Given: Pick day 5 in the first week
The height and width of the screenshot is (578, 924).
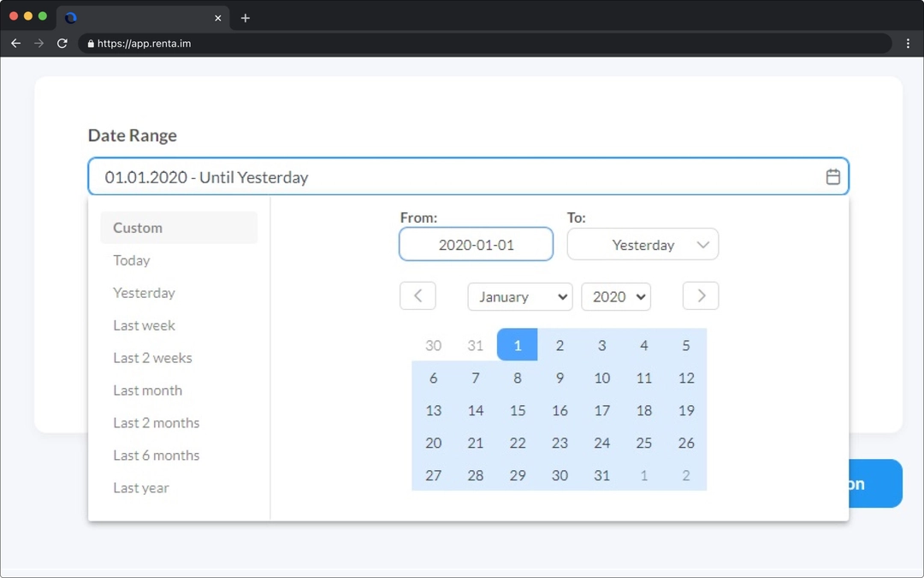Looking at the screenshot, I should coord(686,345).
